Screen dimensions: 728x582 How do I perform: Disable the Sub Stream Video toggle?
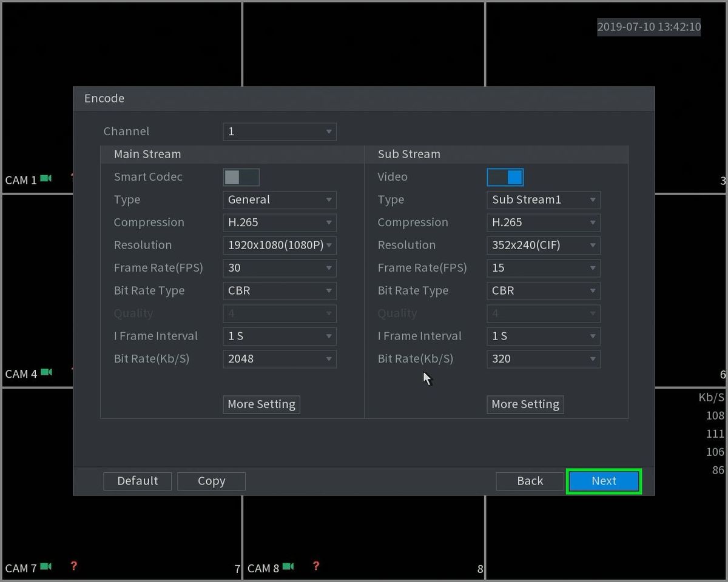[x=505, y=177]
